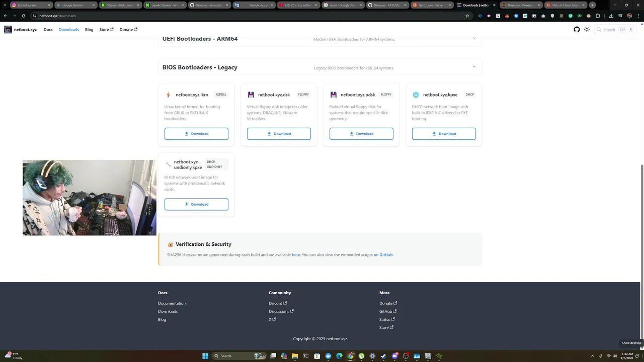
Task: Open the 'on GitHub' scripts link
Action: click(383, 255)
